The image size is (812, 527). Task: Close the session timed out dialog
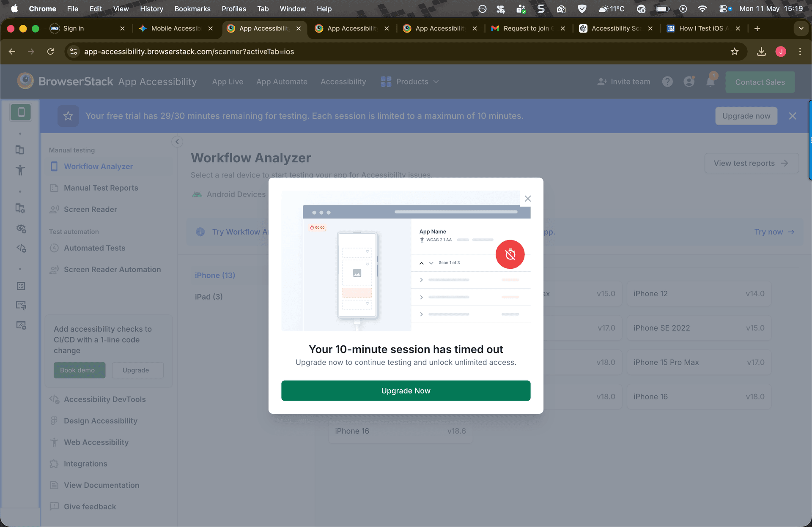point(528,198)
